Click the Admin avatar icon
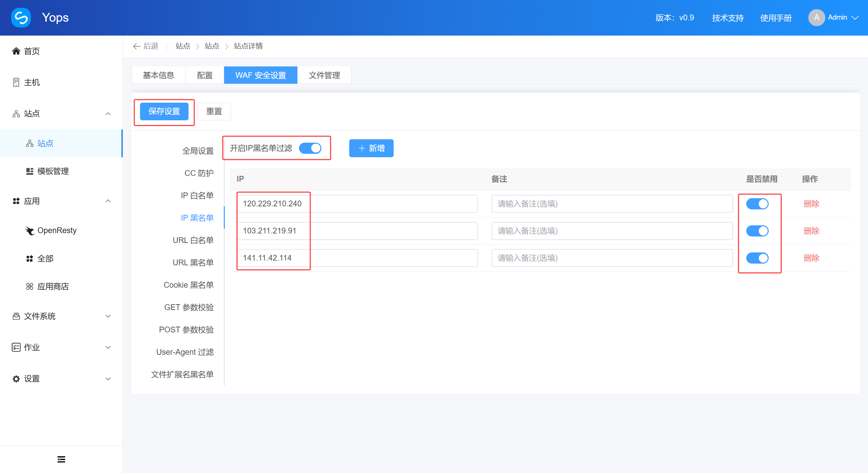868x473 pixels. (x=817, y=18)
